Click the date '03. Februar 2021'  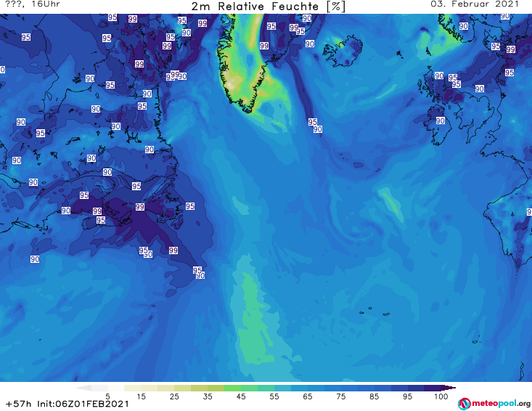pyautogui.click(x=475, y=4)
